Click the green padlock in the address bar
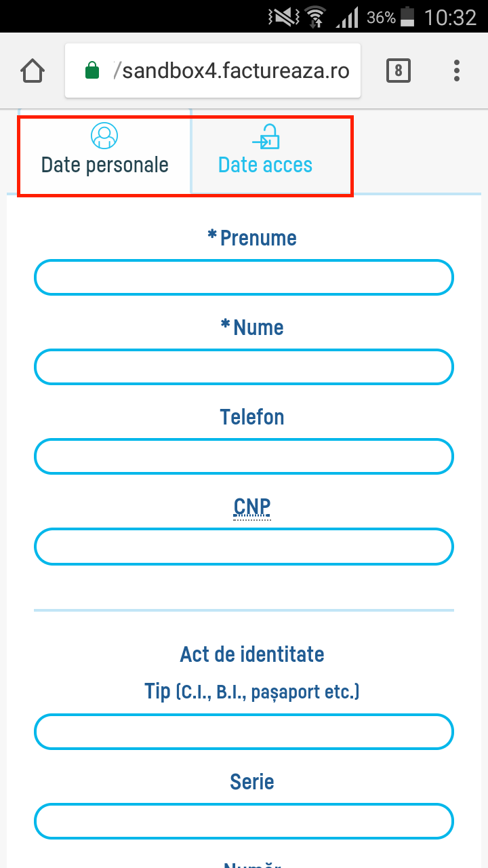The image size is (488, 868). (91, 70)
